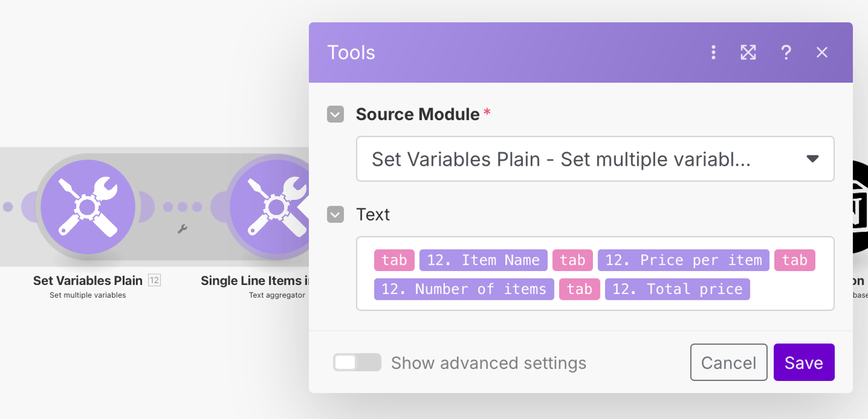Click the small wrench icon between modules

[182, 229]
